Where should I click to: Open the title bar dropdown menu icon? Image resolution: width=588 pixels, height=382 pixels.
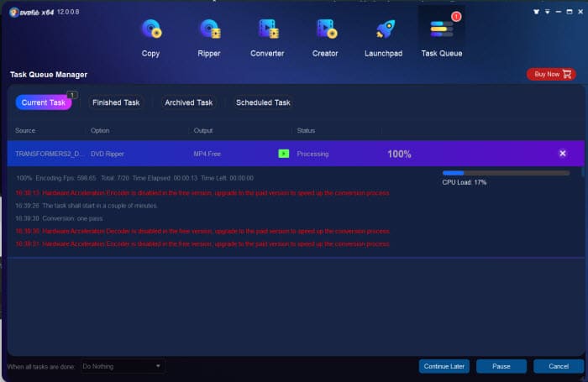click(547, 12)
